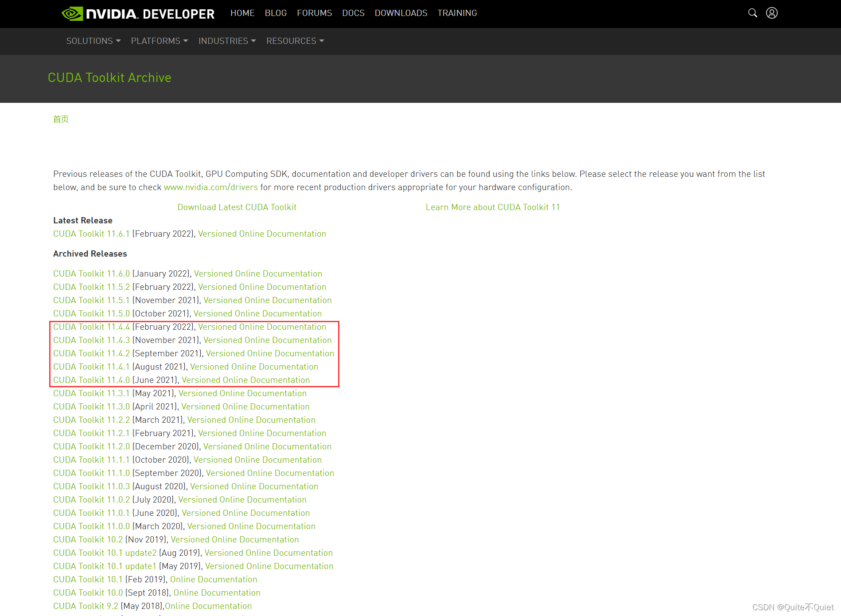841x616 pixels.
Task: Expand the SOLUTIONS dropdown
Action: coord(93,41)
